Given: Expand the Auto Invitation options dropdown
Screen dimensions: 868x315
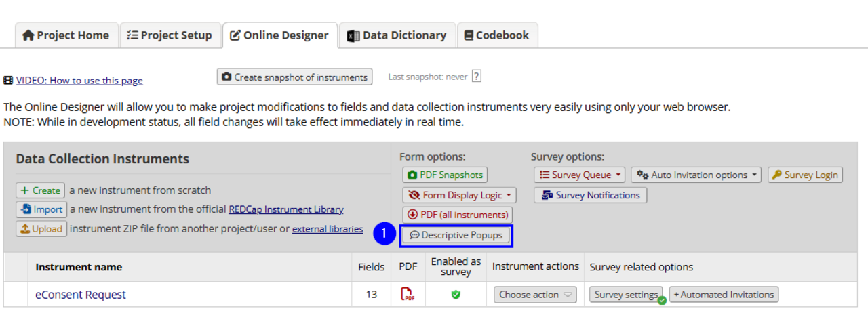Looking at the screenshot, I should click(x=696, y=175).
